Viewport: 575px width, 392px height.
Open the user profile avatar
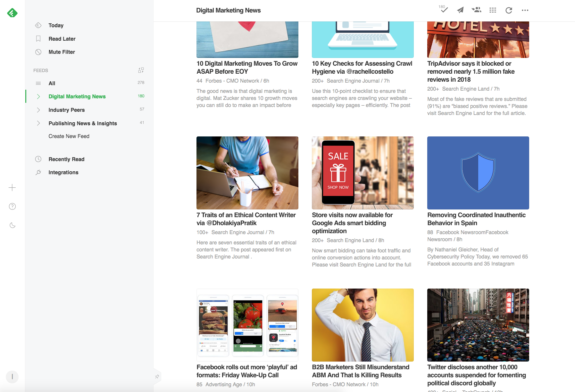click(x=12, y=377)
